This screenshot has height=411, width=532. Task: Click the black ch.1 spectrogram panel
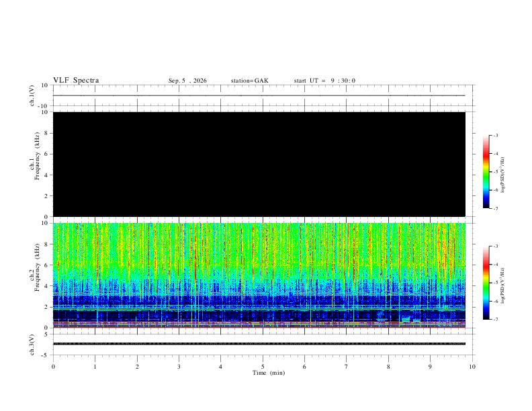coord(259,164)
